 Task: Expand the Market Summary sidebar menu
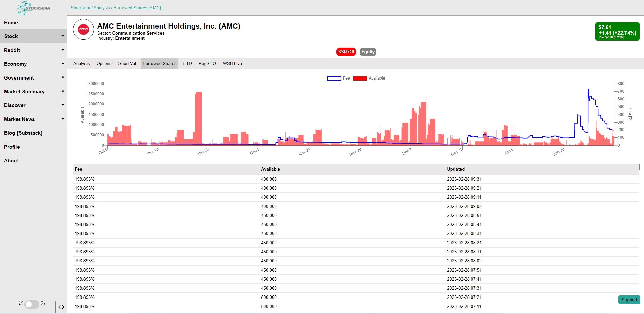coord(34,91)
